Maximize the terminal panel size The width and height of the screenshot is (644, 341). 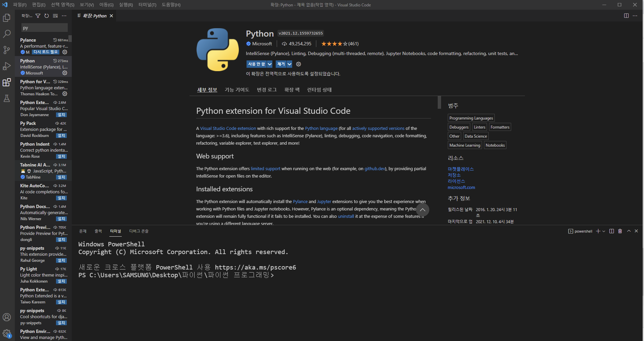click(x=629, y=231)
